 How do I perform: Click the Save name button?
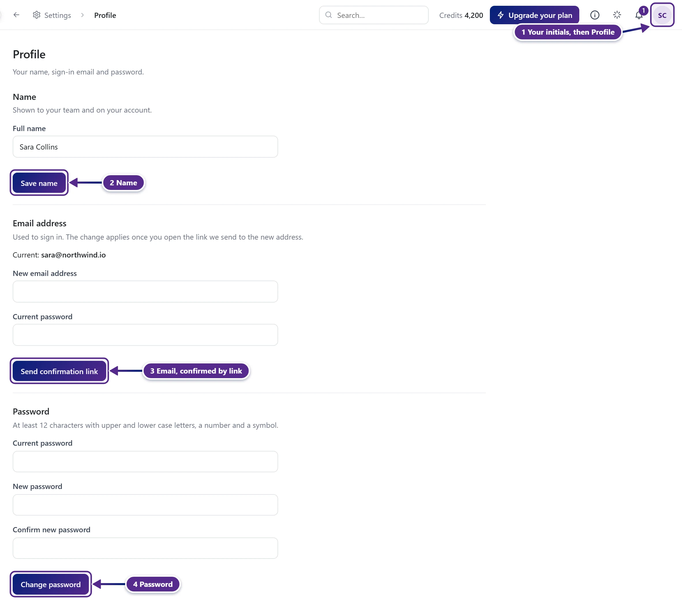click(x=39, y=183)
